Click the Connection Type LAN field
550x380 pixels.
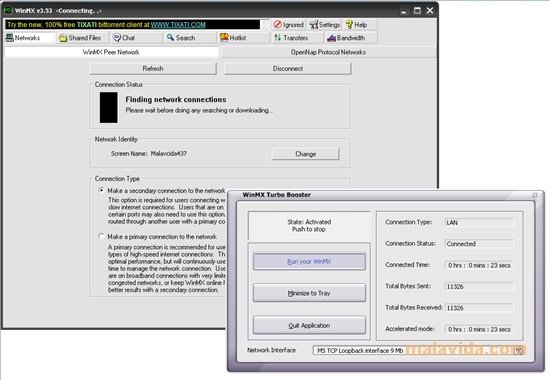pyautogui.click(x=479, y=222)
